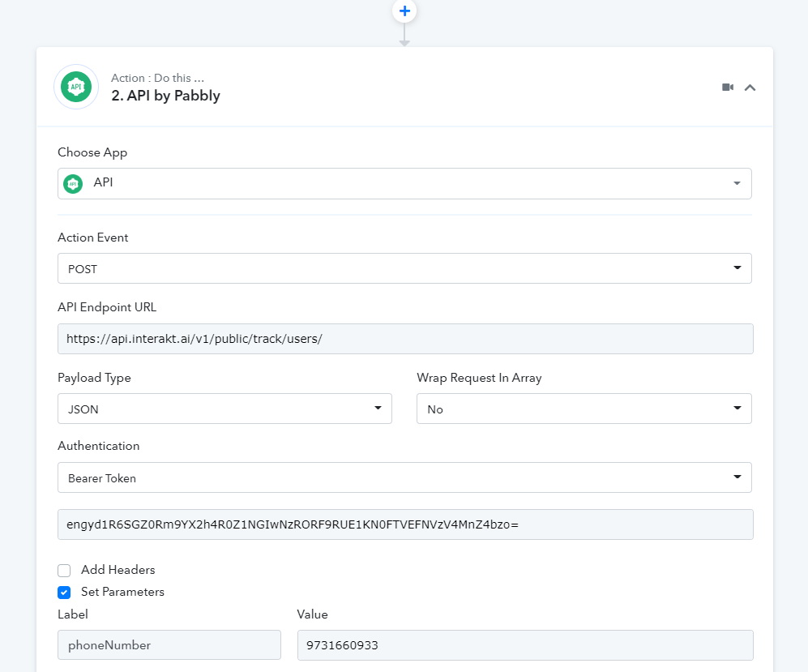Image resolution: width=808 pixels, height=672 pixels.
Task: Click the small API icon in the Choose App field
Action: [x=73, y=183]
